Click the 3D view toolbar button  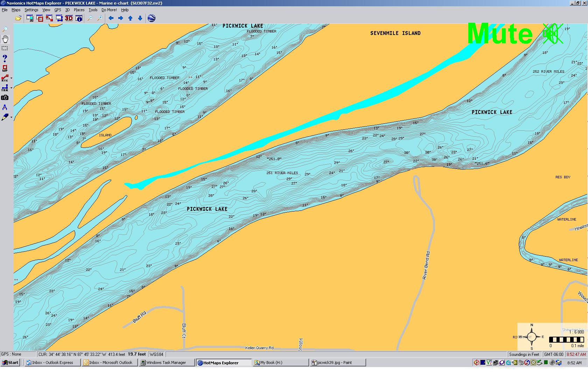pos(69,18)
